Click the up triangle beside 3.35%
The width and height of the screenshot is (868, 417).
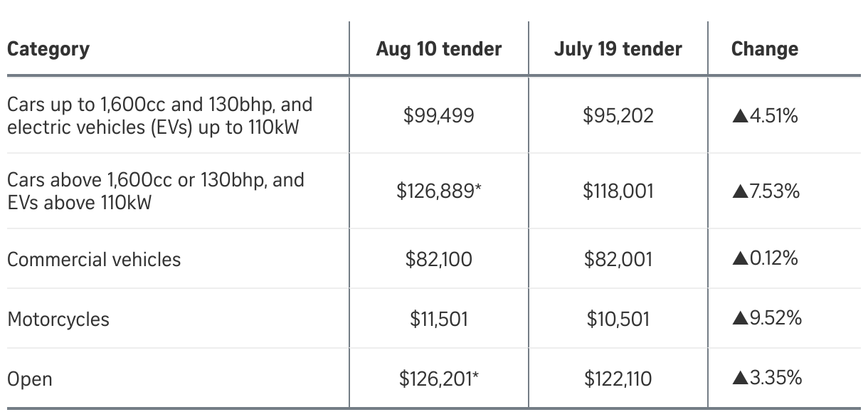point(739,379)
